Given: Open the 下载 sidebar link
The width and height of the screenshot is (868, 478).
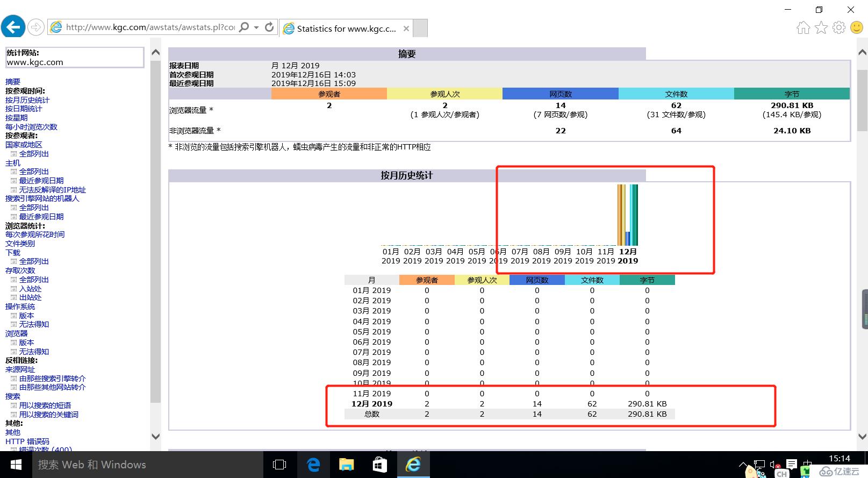Looking at the screenshot, I should tap(13, 253).
